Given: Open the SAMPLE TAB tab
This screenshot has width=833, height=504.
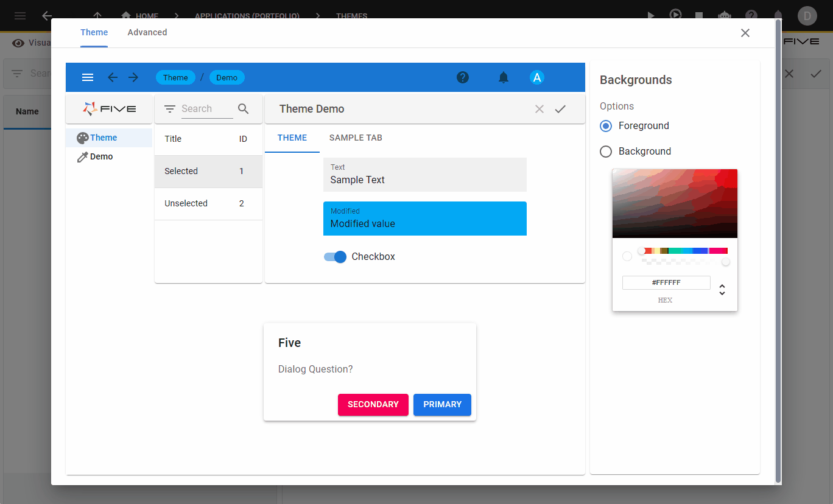Looking at the screenshot, I should (356, 138).
